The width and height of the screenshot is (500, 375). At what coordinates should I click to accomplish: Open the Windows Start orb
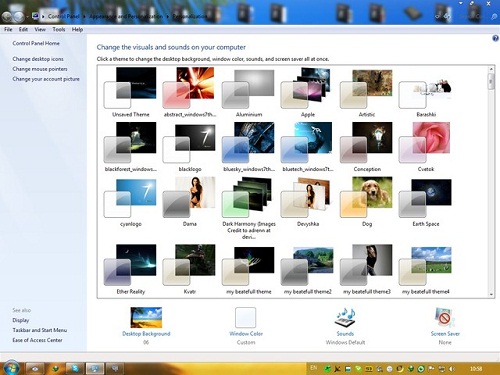(x=11, y=368)
